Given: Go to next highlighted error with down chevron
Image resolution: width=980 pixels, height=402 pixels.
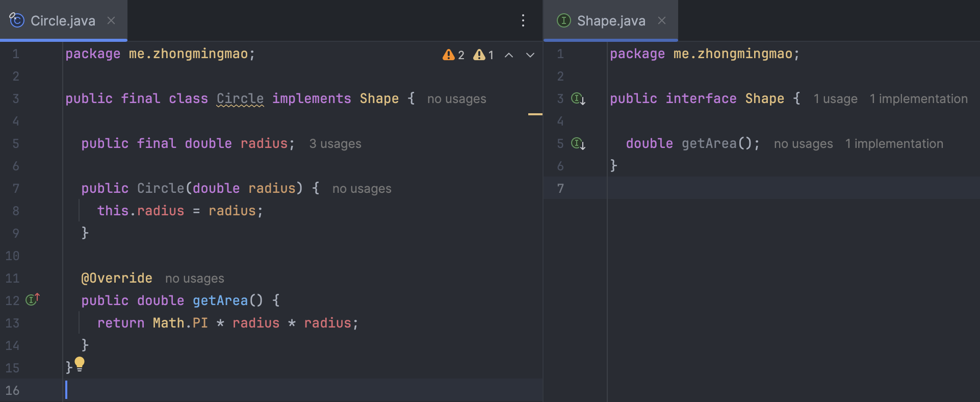Looking at the screenshot, I should point(530,55).
